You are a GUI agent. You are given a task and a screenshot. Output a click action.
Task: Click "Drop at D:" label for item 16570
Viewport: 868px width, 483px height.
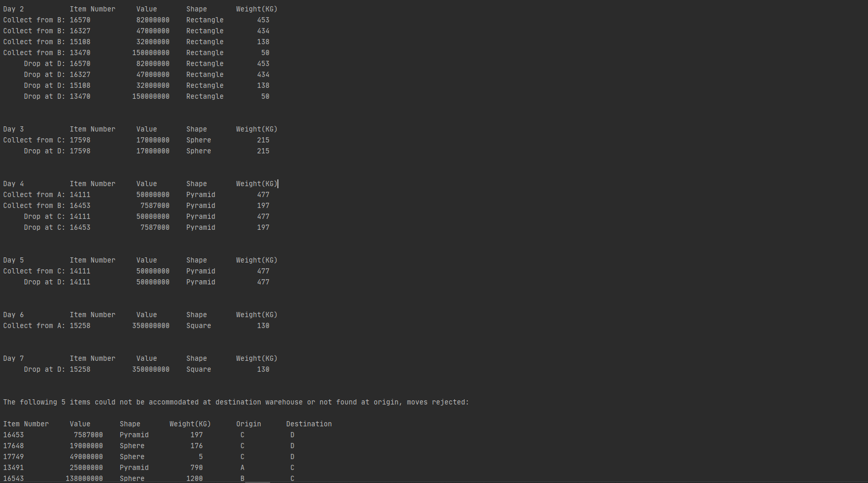click(45, 63)
